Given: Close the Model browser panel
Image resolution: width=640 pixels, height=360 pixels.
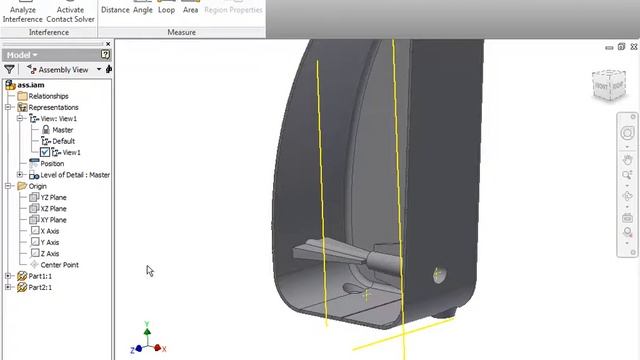Looking at the screenshot, I should click(108, 44).
